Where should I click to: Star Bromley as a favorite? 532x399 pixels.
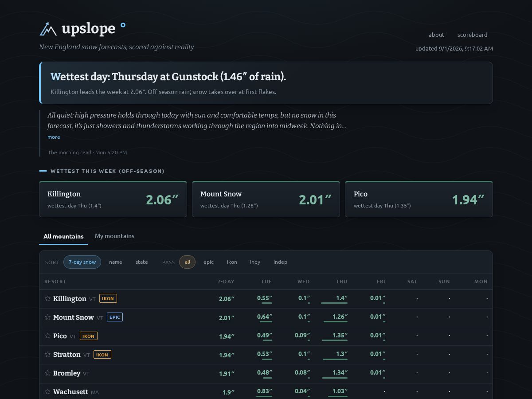click(x=47, y=373)
